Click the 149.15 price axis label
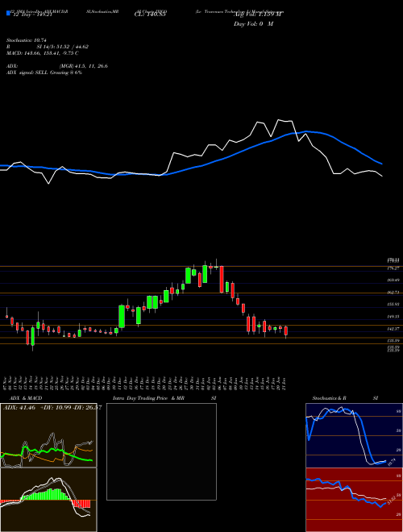This screenshot has width=403, height=532. coord(393,317)
